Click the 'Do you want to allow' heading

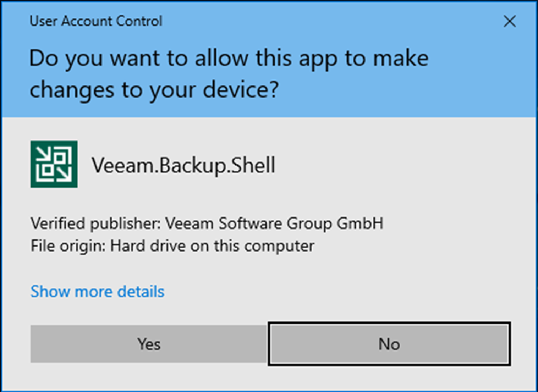229,74
